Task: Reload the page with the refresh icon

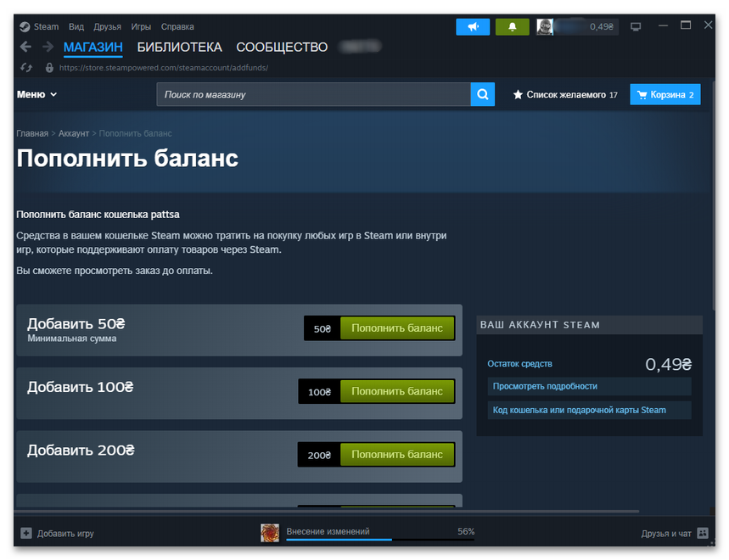Action: pos(26,68)
